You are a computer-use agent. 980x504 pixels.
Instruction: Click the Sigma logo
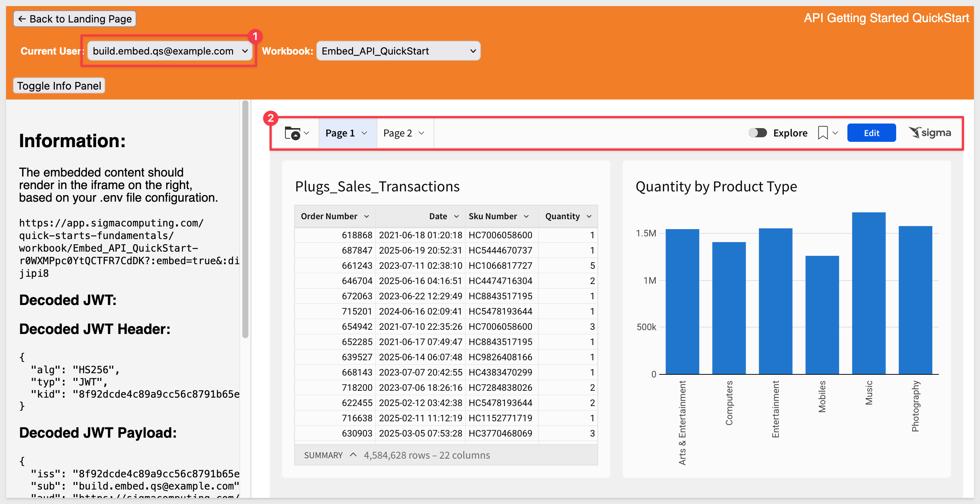930,133
